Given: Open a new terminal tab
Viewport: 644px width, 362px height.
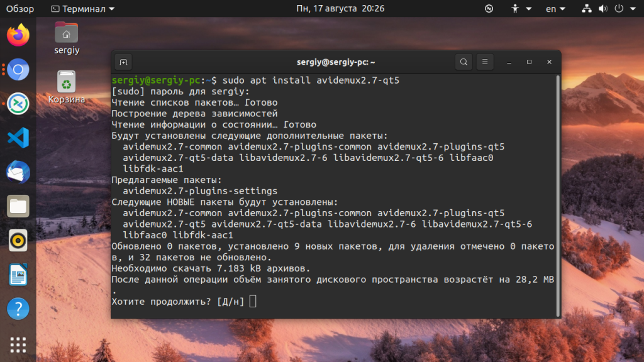Looking at the screenshot, I should click(123, 62).
